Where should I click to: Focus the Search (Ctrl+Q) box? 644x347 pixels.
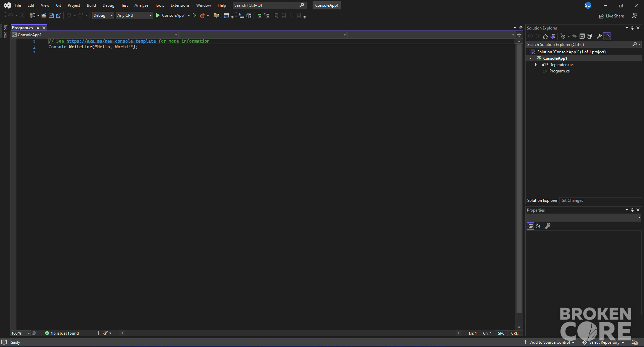pos(269,5)
